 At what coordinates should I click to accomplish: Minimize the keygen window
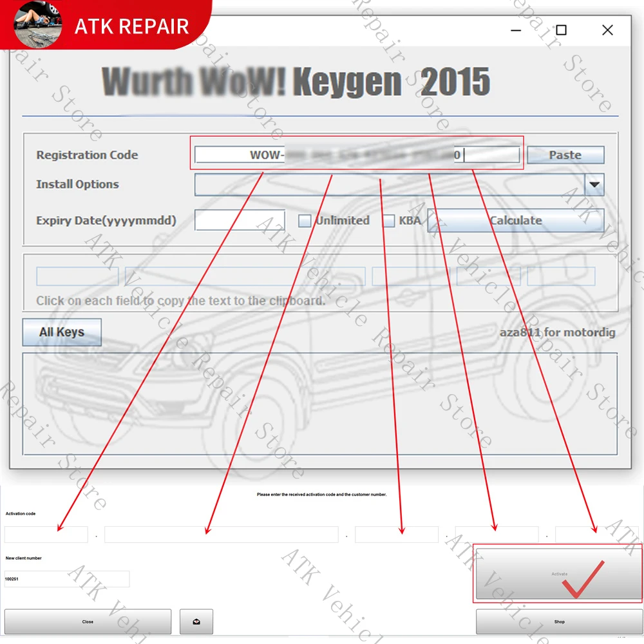click(x=516, y=30)
